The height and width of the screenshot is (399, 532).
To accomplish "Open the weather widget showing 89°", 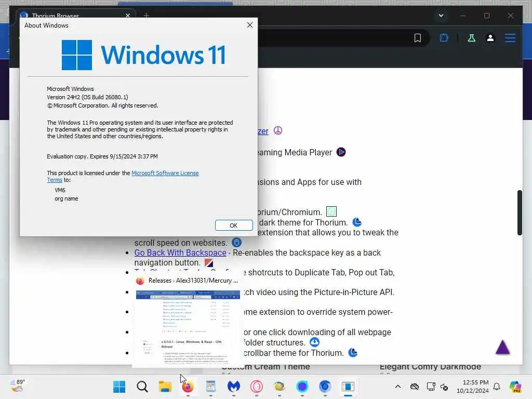I will 18,386.
